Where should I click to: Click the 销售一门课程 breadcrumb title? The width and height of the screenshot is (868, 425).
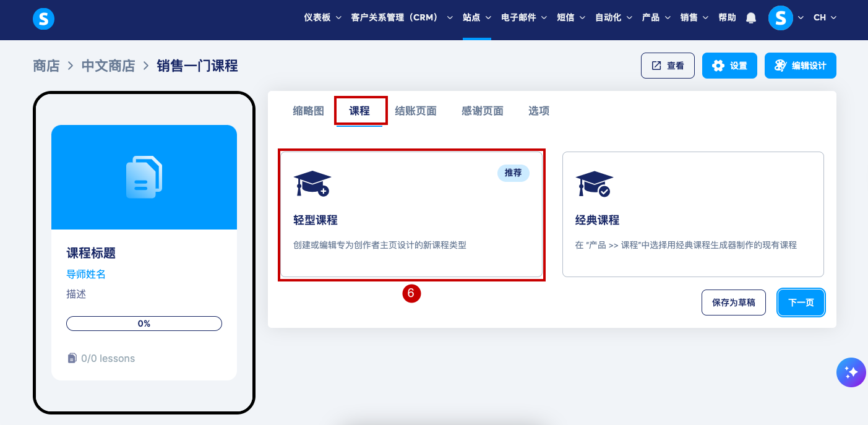pyautogui.click(x=197, y=66)
